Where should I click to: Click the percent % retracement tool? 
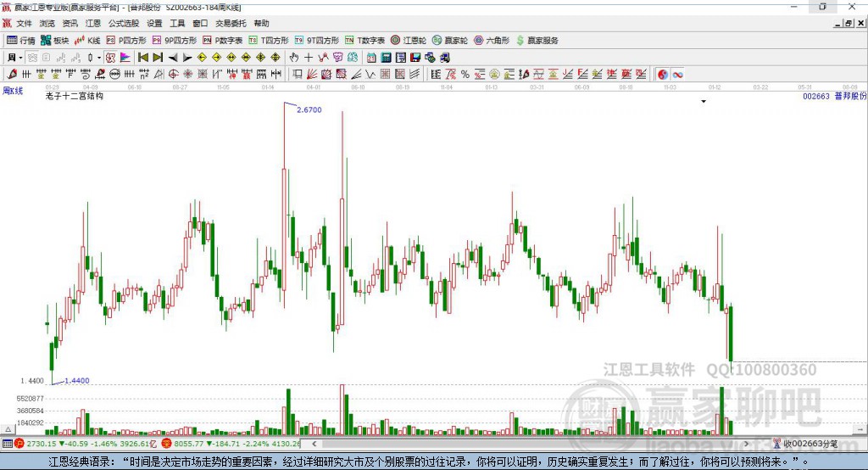tap(465, 75)
